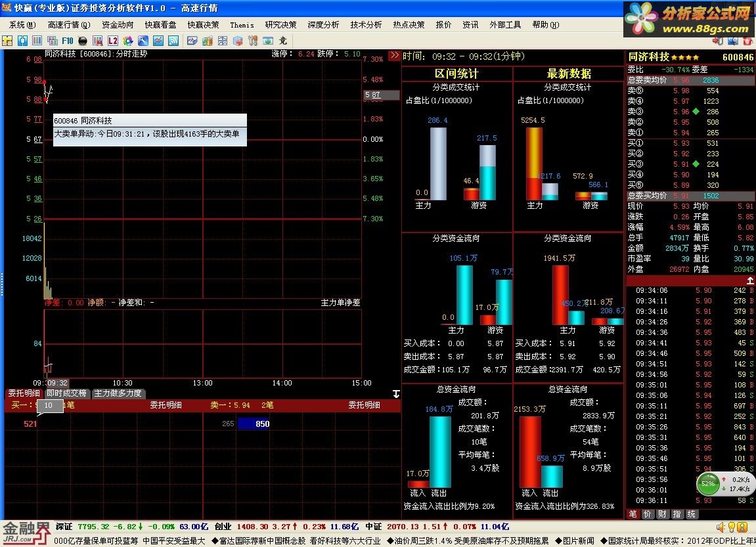The image size is (756, 547).
Task: Select the 指 tab at bottom right
Action: click(x=677, y=514)
